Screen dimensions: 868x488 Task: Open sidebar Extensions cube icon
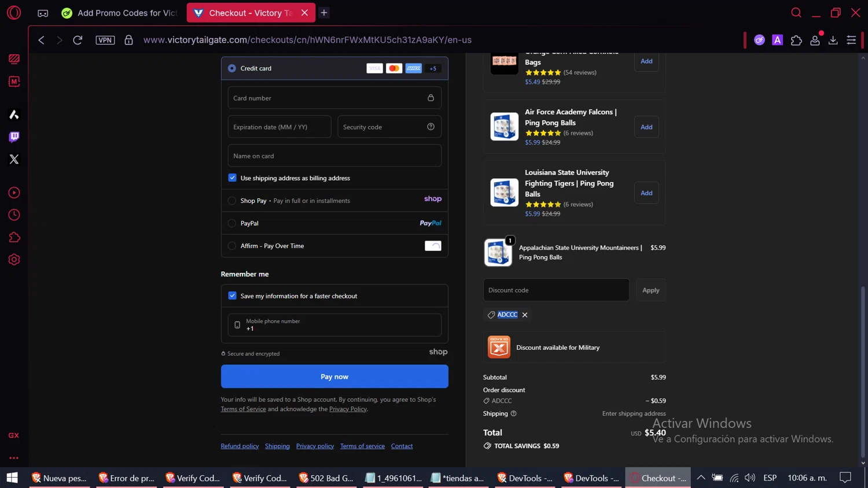click(14, 237)
